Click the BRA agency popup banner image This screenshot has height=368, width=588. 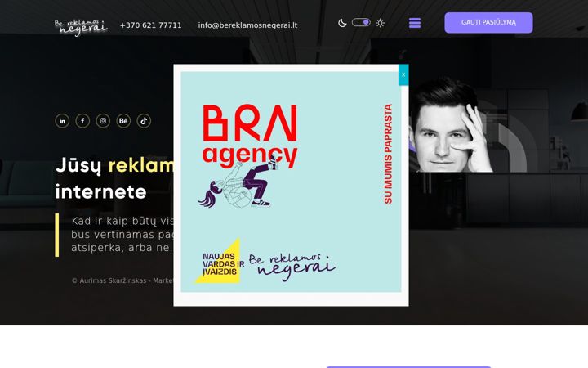(x=291, y=182)
